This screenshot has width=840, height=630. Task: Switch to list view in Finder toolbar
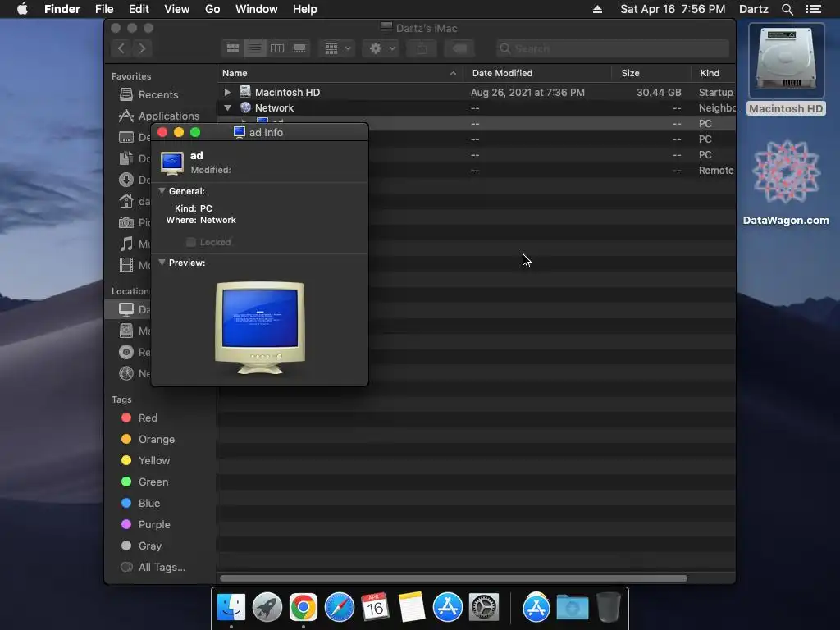pyautogui.click(x=255, y=48)
